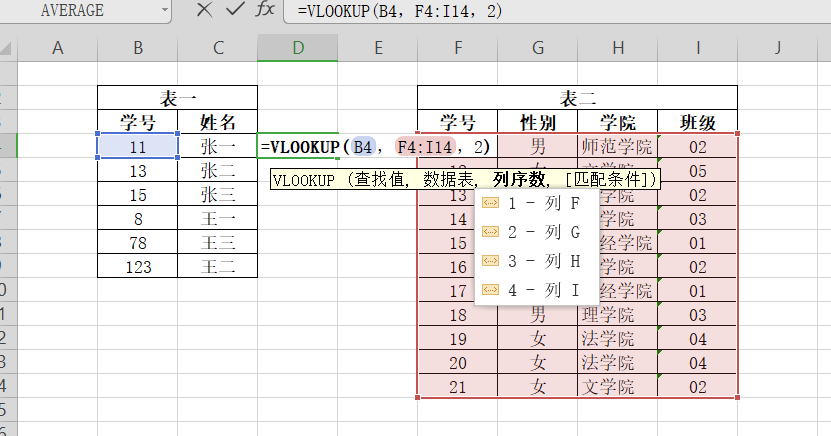This screenshot has height=436, width=831.
Task: Select the column D header
Action: [298, 48]
